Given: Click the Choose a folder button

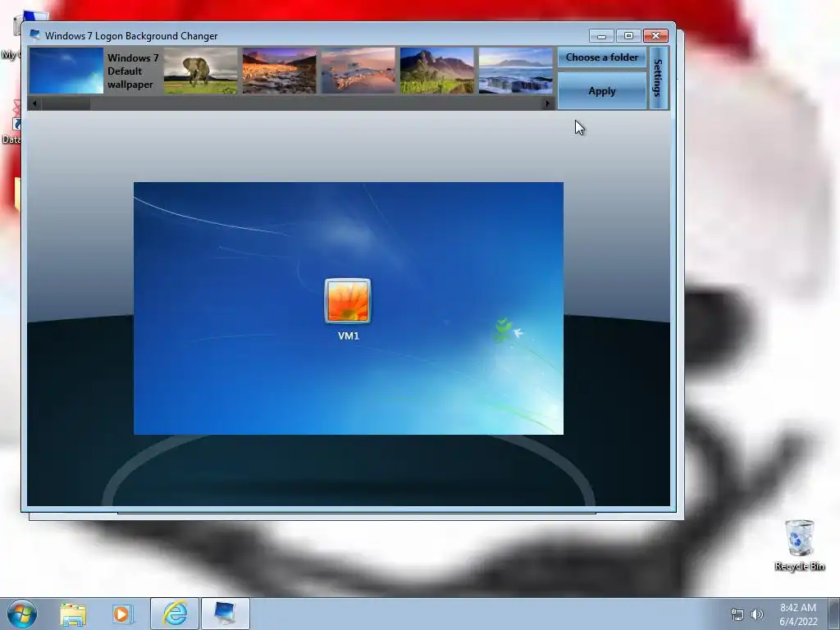Looking at the screenshot, I should tap(601, 57).
